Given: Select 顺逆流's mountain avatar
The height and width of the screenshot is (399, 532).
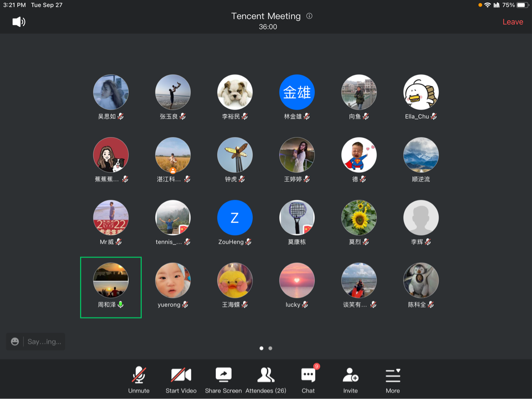Looking at the screenshot, I should (421, 155).
